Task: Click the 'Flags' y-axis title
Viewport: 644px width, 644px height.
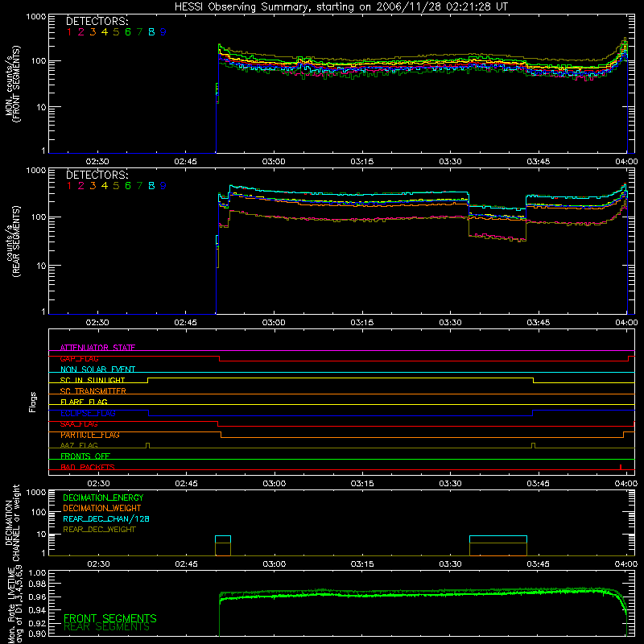Action: coord(33,402)
